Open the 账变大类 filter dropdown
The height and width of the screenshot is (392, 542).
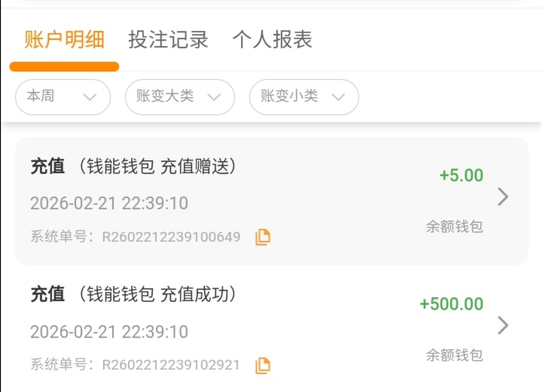tap(179, 97)
